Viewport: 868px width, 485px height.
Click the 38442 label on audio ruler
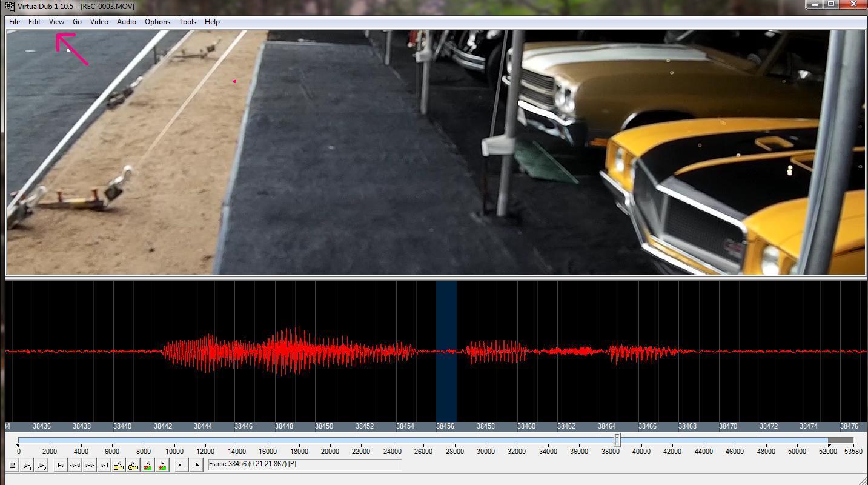pos(162,426)
